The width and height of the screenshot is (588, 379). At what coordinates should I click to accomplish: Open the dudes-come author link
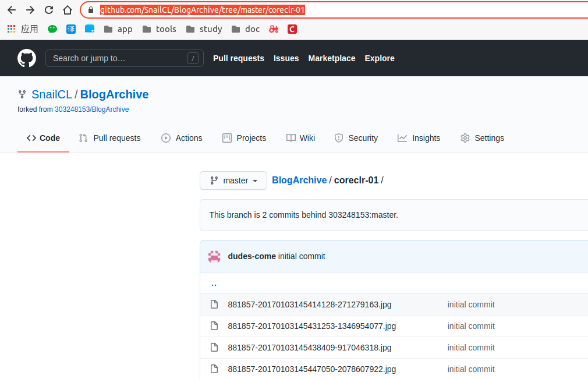pos(252,256)
